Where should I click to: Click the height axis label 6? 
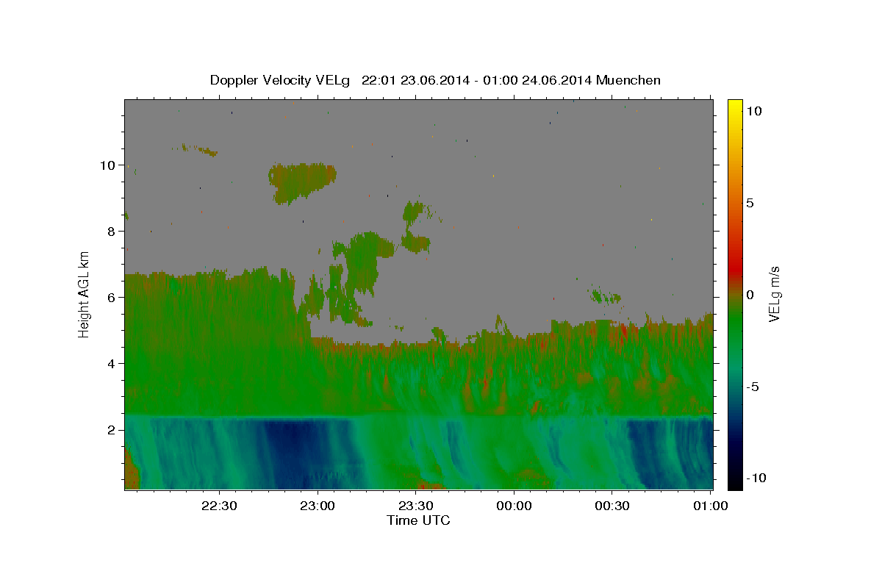[112, 297]
